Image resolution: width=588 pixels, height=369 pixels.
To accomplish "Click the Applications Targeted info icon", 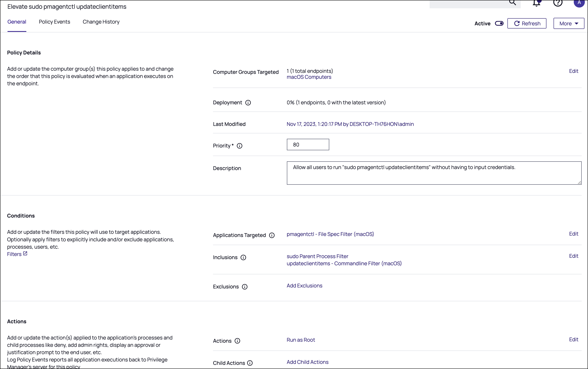I will pos(272,235).
